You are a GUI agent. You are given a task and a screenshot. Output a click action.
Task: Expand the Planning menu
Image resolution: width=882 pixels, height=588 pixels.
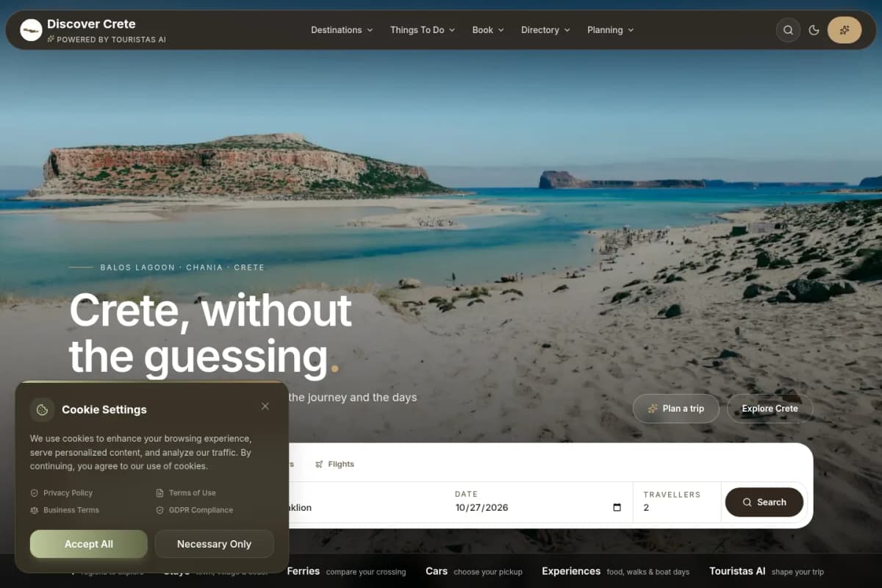[x=610, y=30]
